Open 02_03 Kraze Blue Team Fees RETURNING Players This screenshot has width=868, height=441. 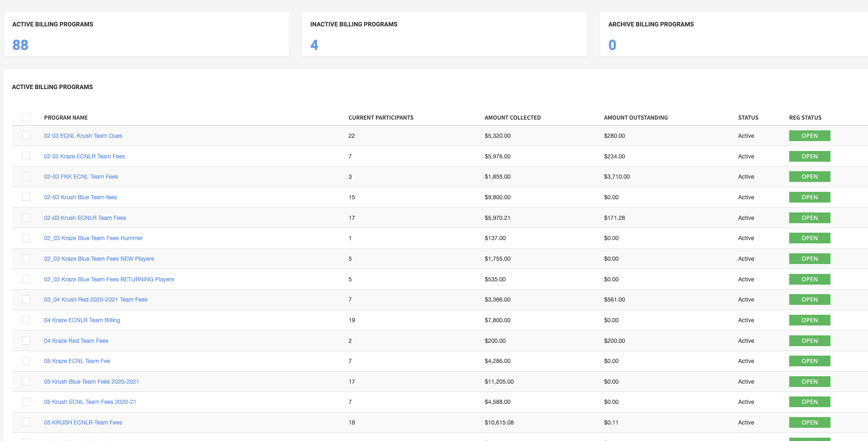click(109, 279)
